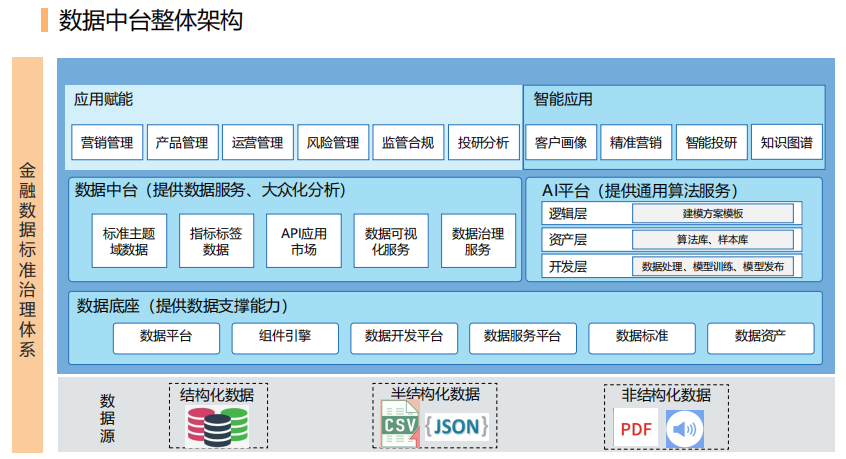846x459 pixels.
Task: Open the 数据平台 box
Action: (x=166, y=338)
